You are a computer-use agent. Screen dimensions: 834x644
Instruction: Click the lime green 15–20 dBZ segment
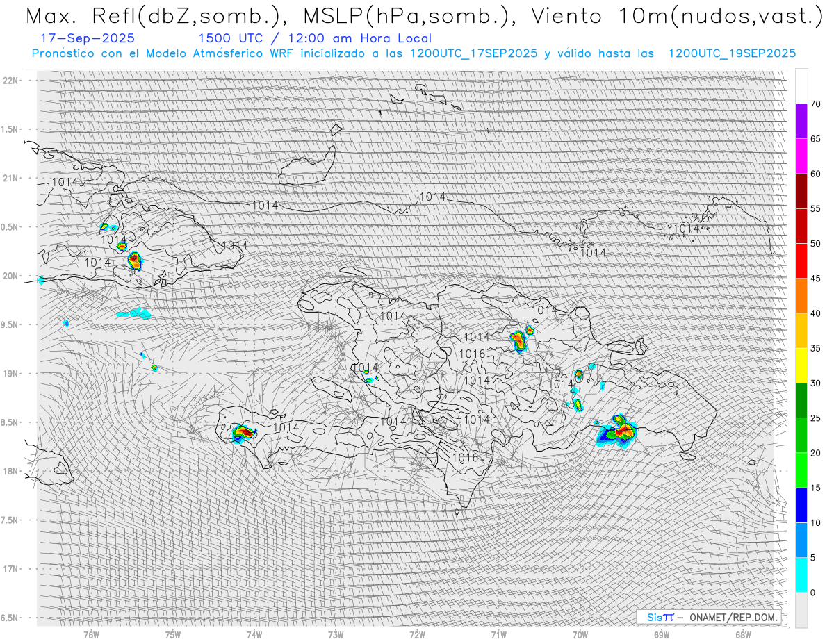click(x=801, y=470)
